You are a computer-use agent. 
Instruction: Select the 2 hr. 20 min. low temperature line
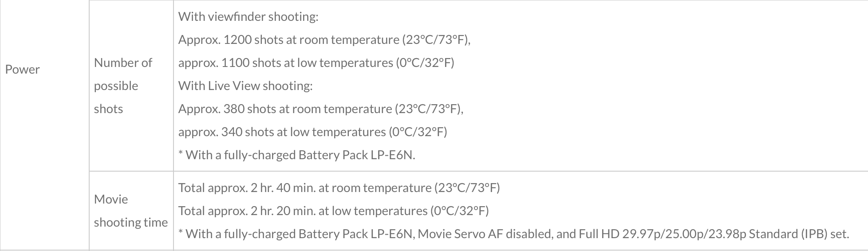[x=333, y=211]
